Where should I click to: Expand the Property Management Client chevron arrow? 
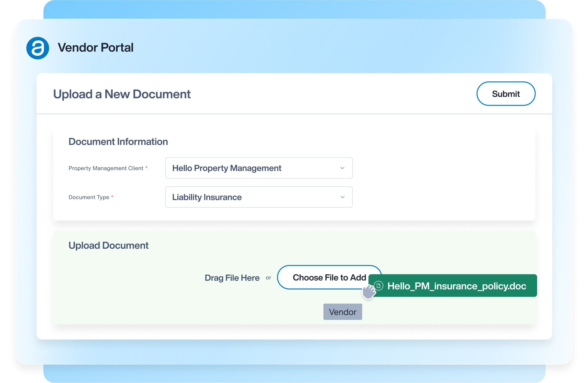[x=342, y=168]
